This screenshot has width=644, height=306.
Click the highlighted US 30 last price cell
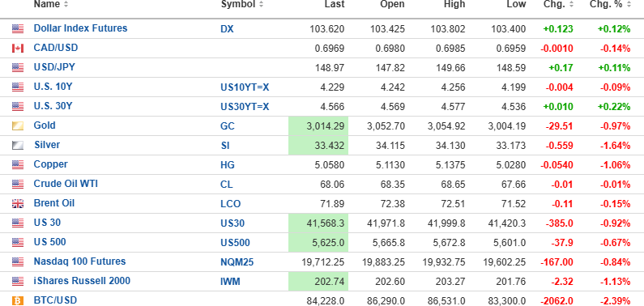pos(318,223)
